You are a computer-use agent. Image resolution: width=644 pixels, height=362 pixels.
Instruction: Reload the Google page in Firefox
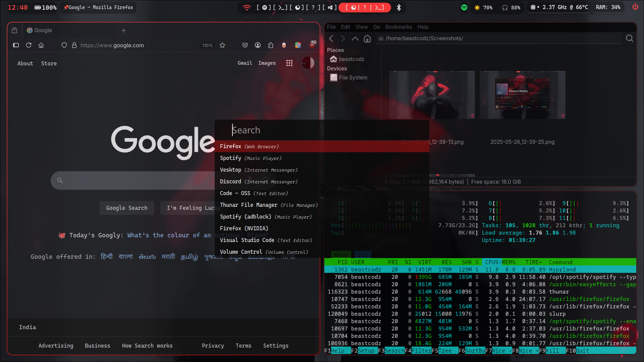(29, 45)
